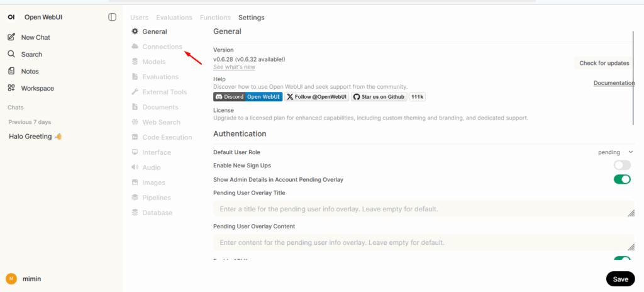Click the New Chat pencil icon
The image size is (644, 292).
[11, 37]
